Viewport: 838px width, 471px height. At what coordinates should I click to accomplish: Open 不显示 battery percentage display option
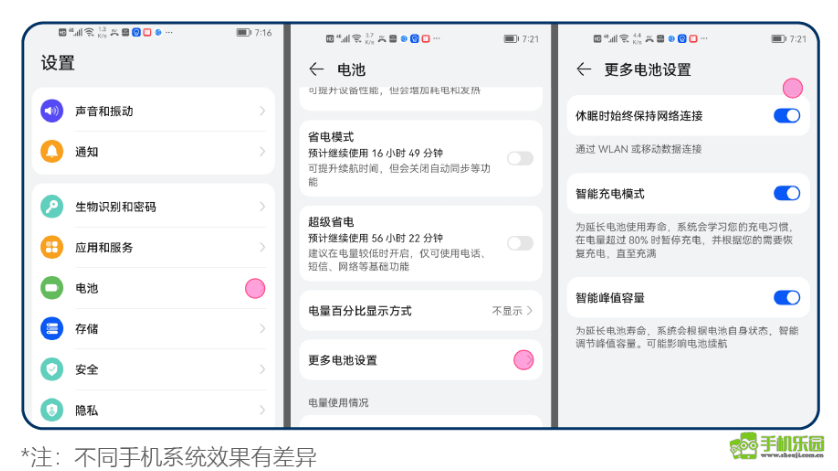pyautogui.click(x=512, y=311)
